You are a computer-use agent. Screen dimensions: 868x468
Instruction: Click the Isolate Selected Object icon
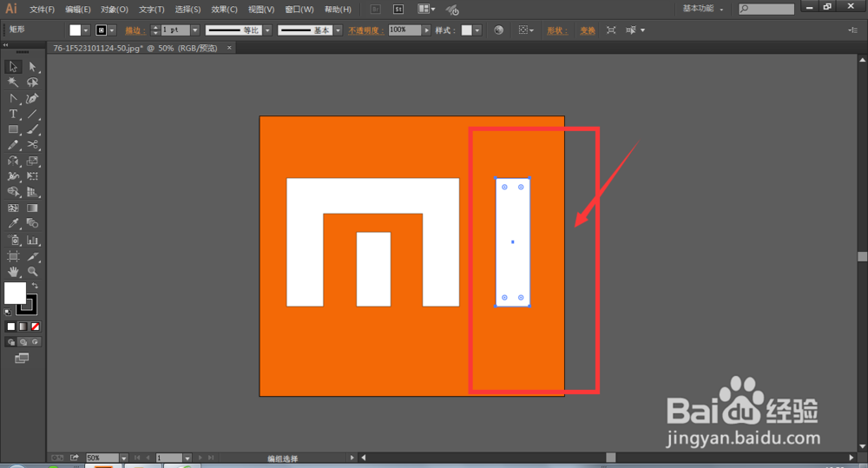(x=611, y=30)
